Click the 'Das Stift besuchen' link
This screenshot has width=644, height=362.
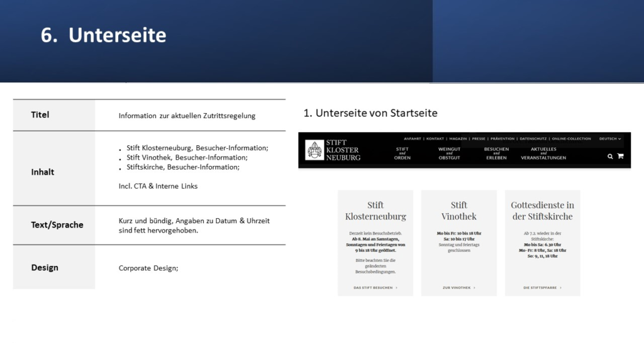point(375,288)
